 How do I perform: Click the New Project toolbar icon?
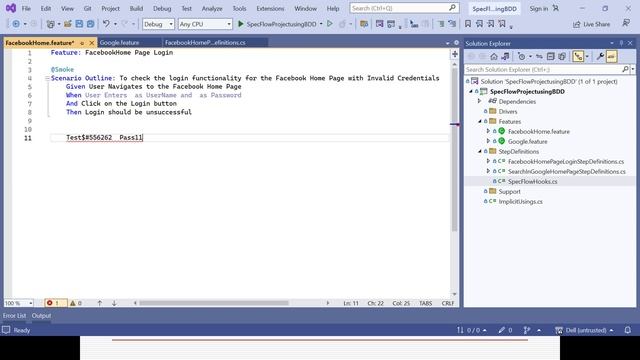(51, 24)
